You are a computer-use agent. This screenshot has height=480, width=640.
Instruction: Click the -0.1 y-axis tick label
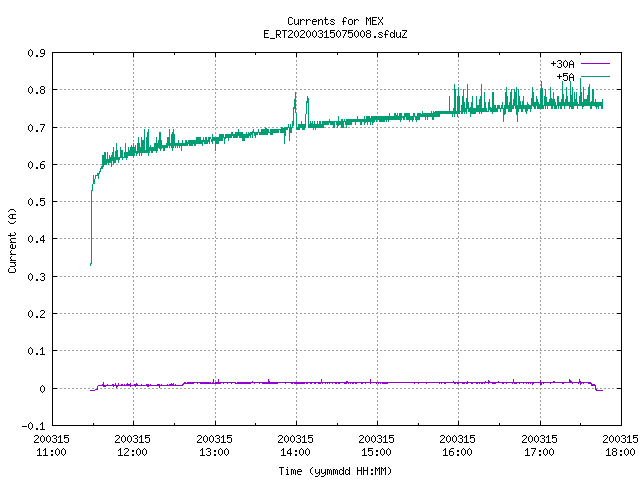point(33,426)
